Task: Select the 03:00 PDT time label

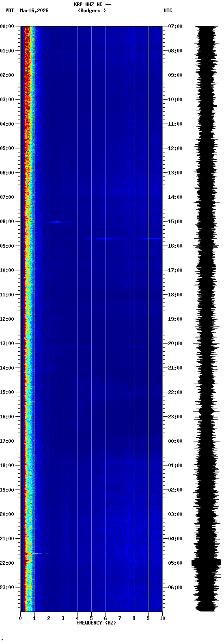Action: 7,100
